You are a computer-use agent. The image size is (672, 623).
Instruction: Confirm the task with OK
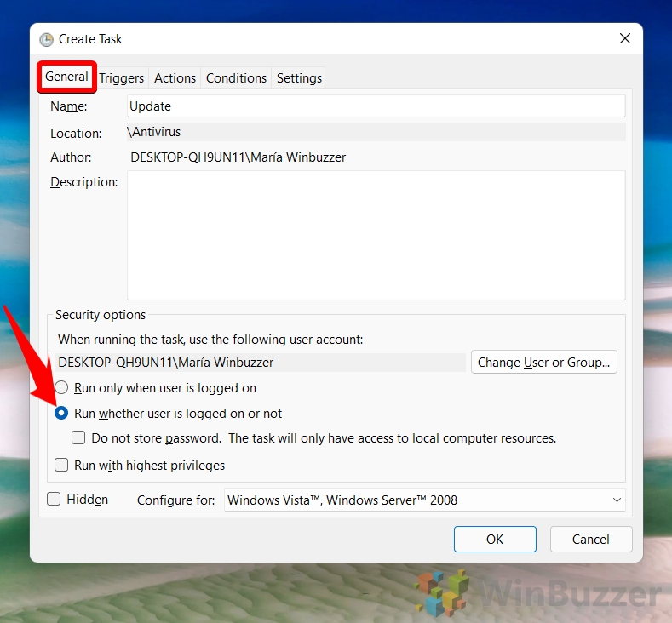[x=495, y=539]
